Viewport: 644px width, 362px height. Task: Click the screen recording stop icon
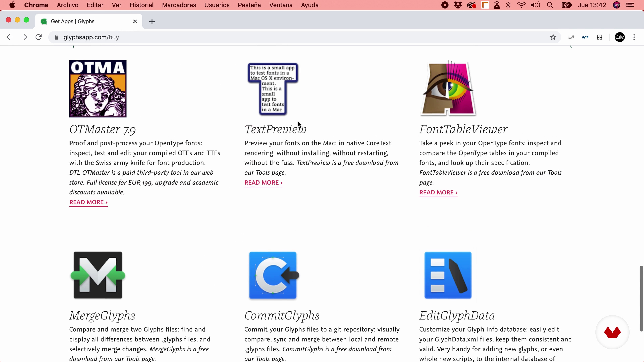click(445, 5)
